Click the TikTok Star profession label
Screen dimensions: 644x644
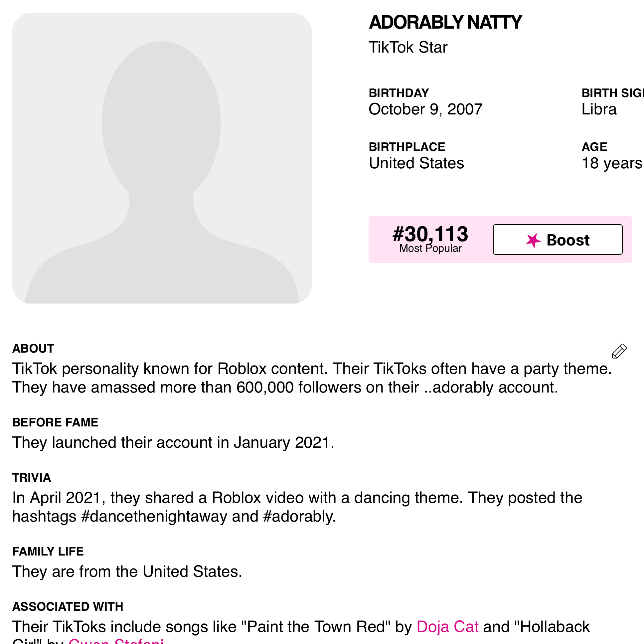[x=408, y=47]
